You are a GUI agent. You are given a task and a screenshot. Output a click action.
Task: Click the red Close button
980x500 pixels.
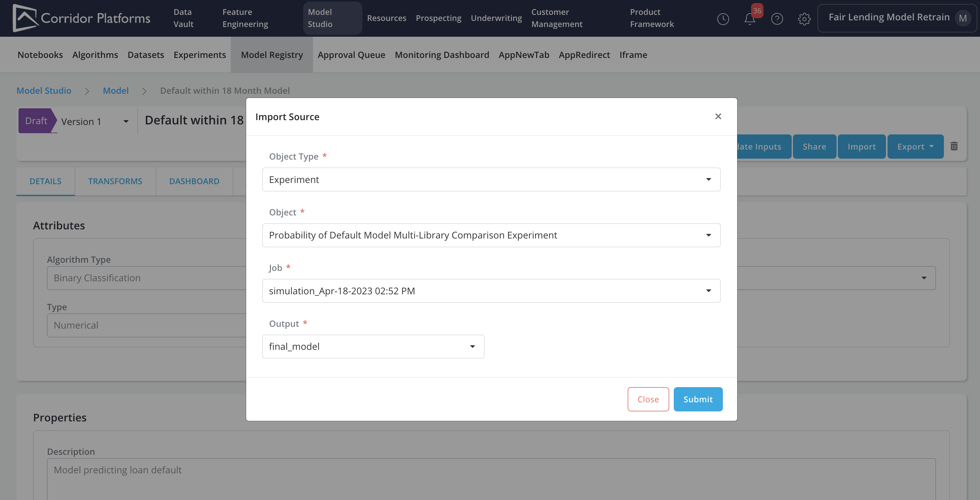coord(648,399)
